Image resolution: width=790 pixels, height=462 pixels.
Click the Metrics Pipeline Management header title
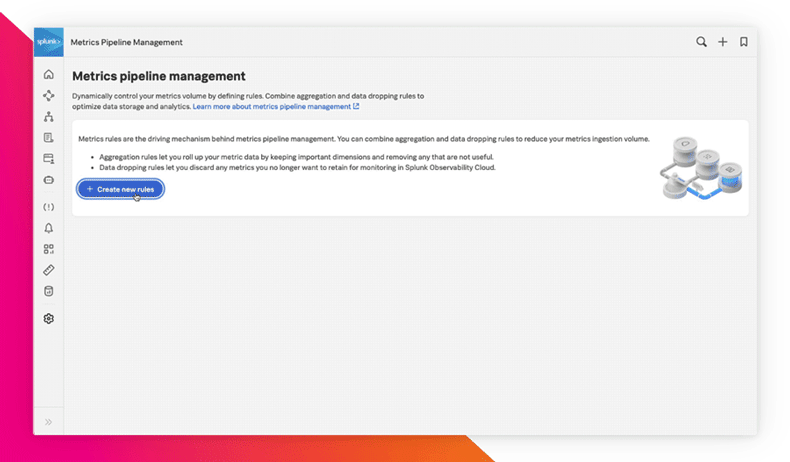point(126,42)
